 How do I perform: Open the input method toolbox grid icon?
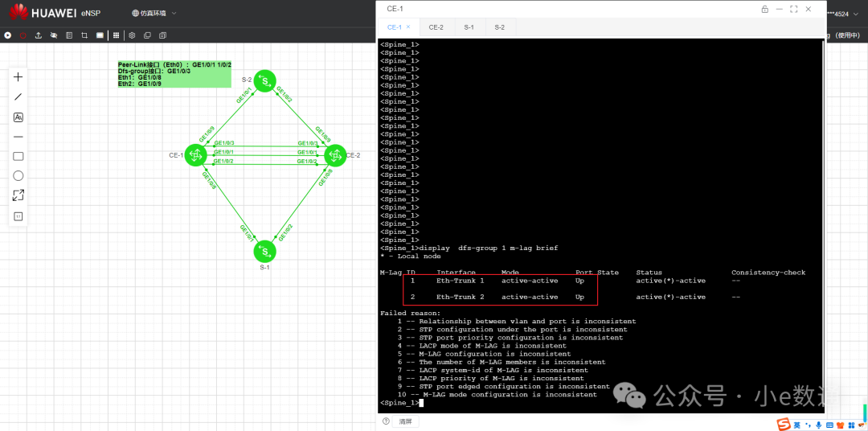851,425
